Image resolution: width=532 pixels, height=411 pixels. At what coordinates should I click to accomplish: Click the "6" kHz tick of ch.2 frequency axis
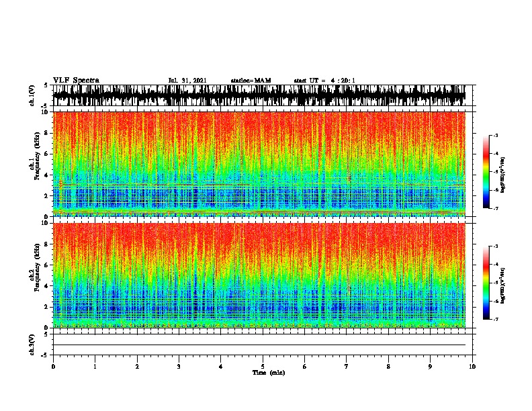tap(46, 265)
